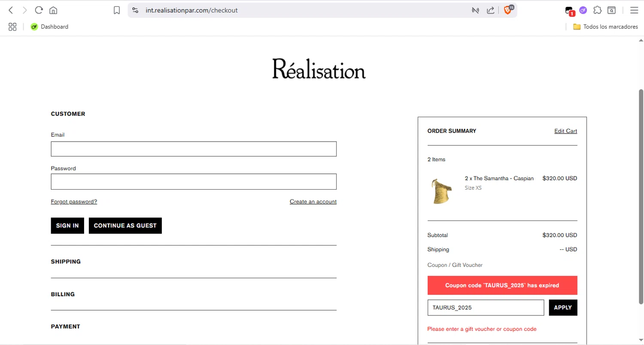The image size is (644, 345).
Task: Click the 'Size XS' text
Action: [473, 188]
